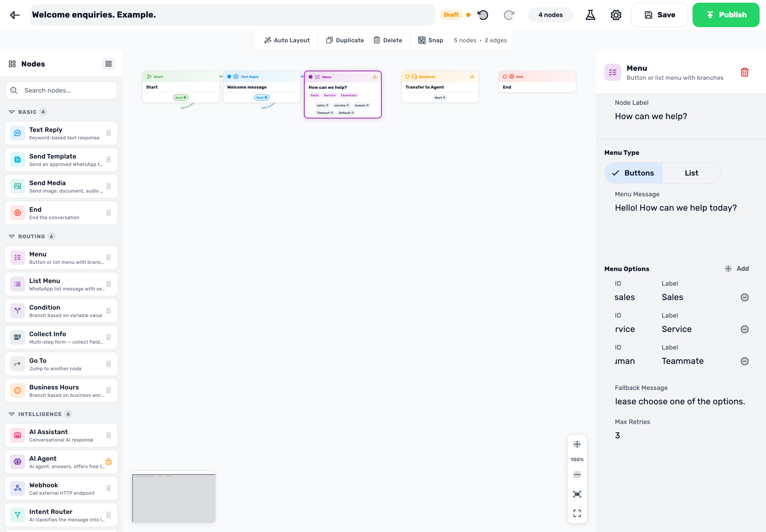Zoom in on the canvas
Screen dimensions: 766x532
click(577, 444)
